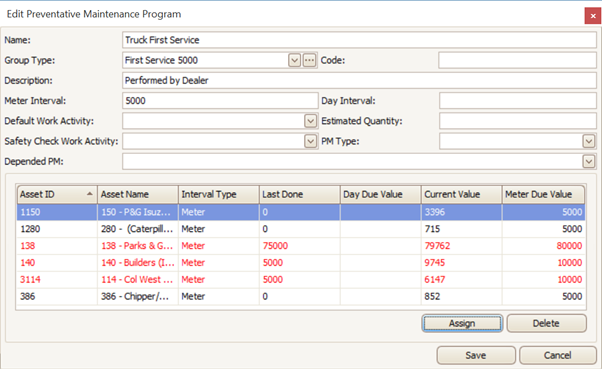This screenshot has width=602, height=369.
Task: Expand the Depended PM dropdown
Action: [589, 162]
